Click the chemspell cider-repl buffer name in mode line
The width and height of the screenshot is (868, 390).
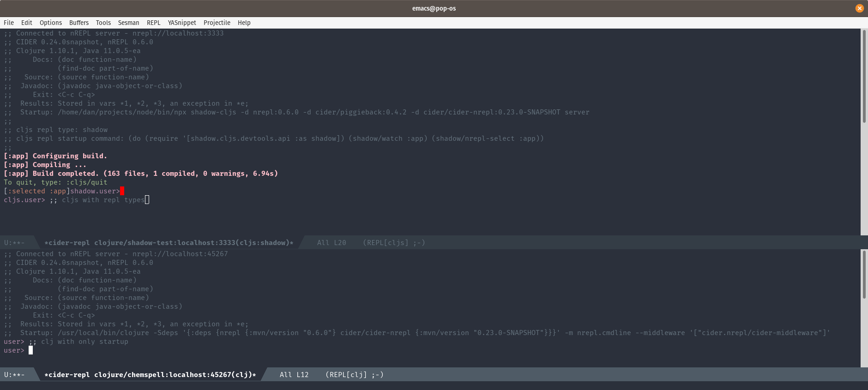(150, 375)
